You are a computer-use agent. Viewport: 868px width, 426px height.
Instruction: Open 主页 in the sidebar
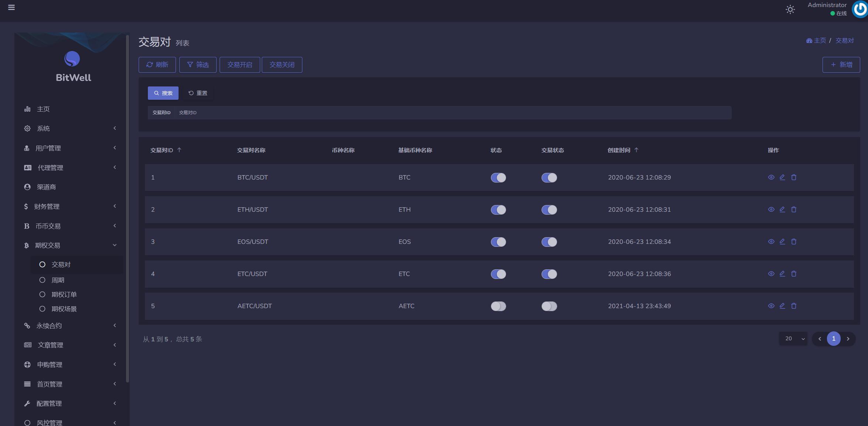click(x=70, y=109)
